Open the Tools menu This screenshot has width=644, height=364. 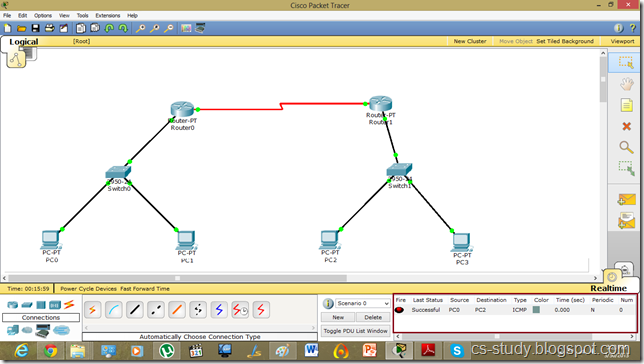83,16
